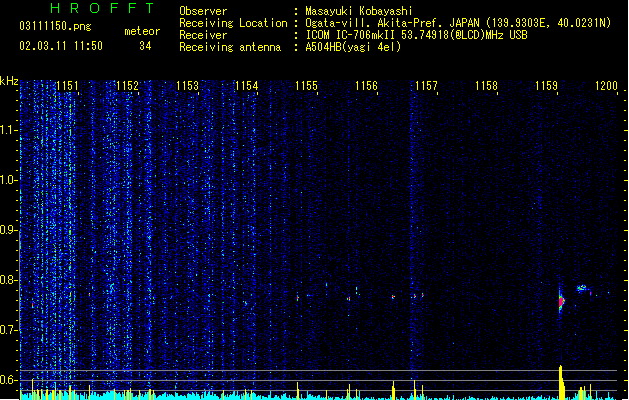Click the 1157 time marker
The height and width of the screenshot is (400, 629).
tap(426, 85)
